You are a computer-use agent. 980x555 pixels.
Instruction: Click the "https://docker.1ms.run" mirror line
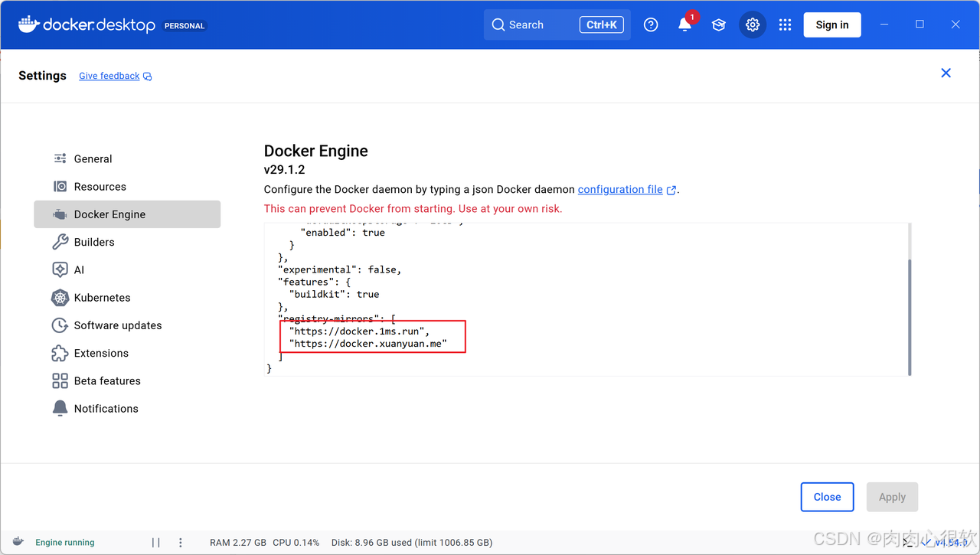(359, 331)
